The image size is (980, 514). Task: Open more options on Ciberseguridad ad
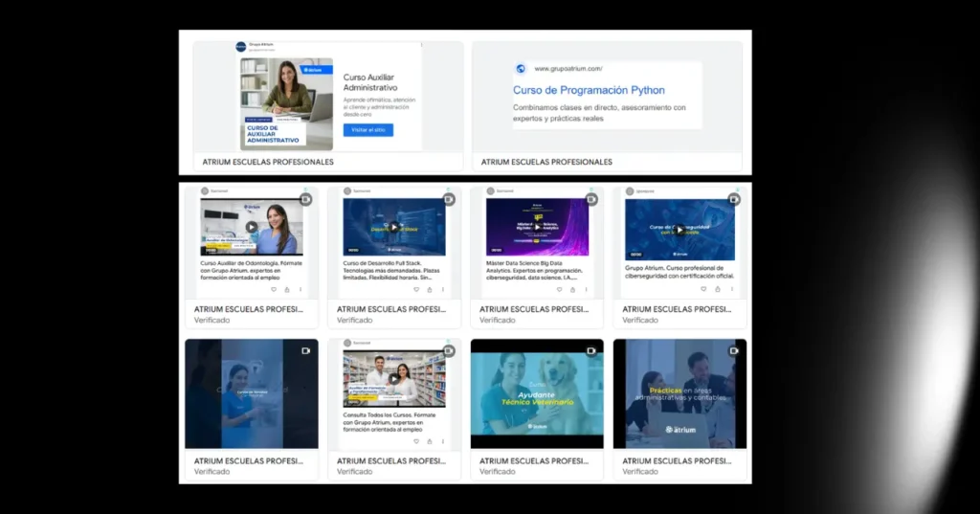[732, 289]
